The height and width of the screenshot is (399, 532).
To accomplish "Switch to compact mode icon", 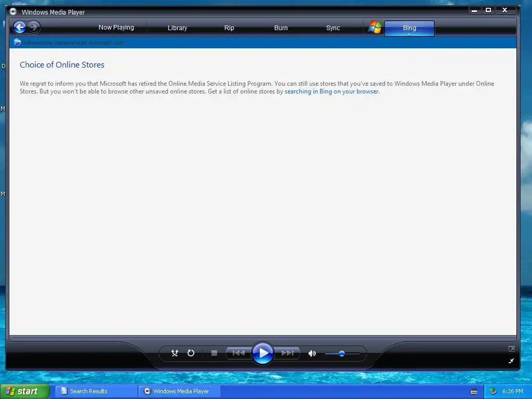I will click(x=511, y=361).
